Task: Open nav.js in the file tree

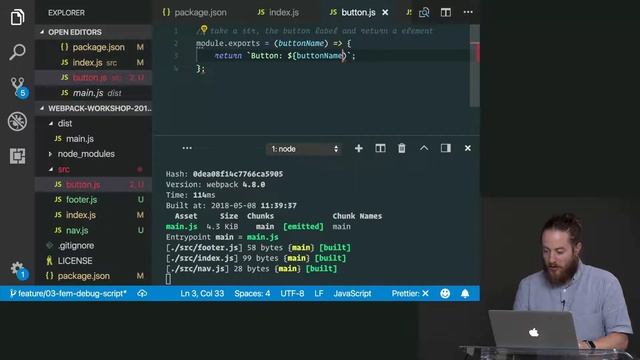Action: [93, 230]
